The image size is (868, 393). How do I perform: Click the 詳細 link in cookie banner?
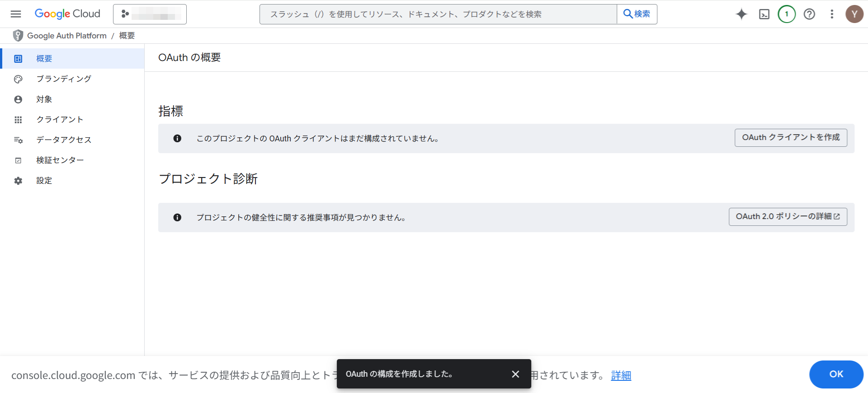621,375
